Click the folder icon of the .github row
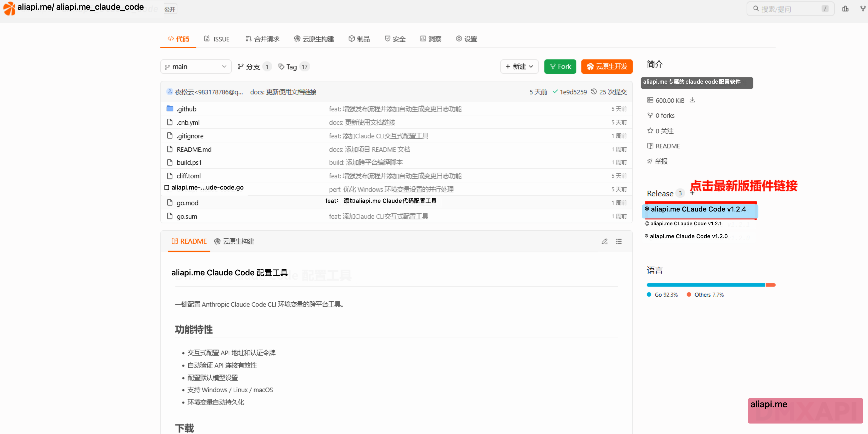Image resolution: width=868 pixels, height=434 pixels. (170, 108)
